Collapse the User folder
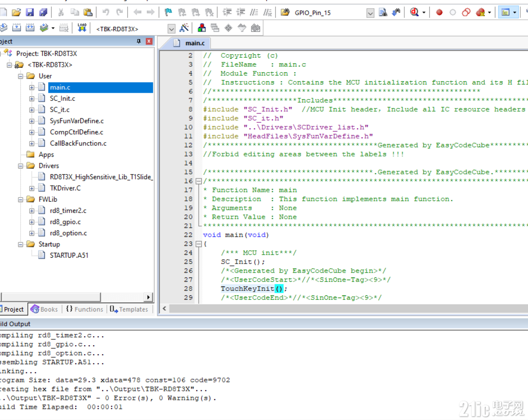This screenshot has height=420, width=528. pyautogui.click(x=21, y=76)
